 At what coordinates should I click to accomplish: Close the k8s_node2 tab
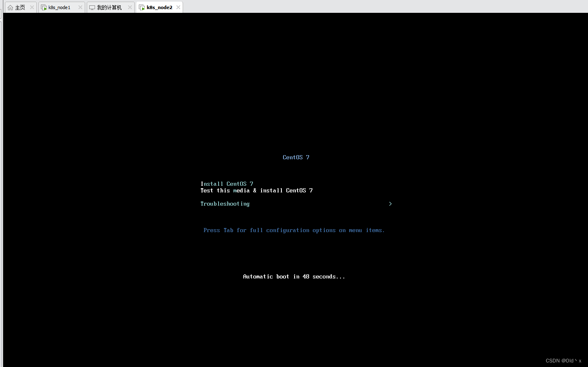click(178, 7)
